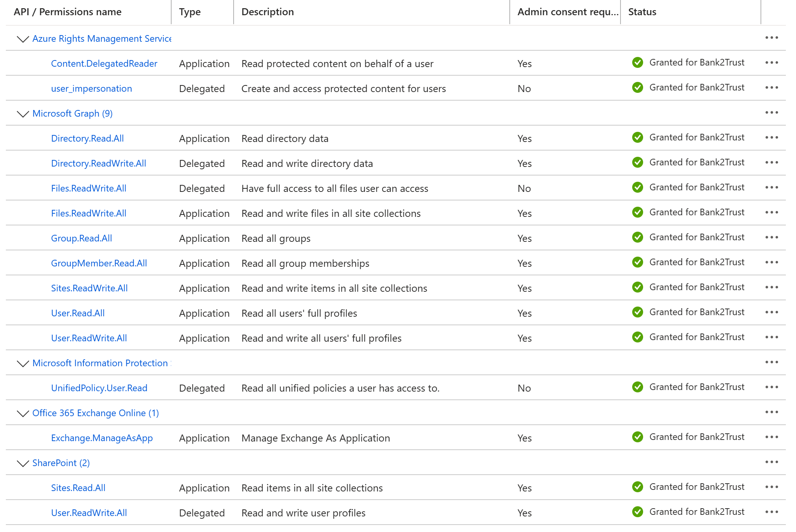Open more options for Directory.Read.All row
796x532 pixels.
[771, 138]
